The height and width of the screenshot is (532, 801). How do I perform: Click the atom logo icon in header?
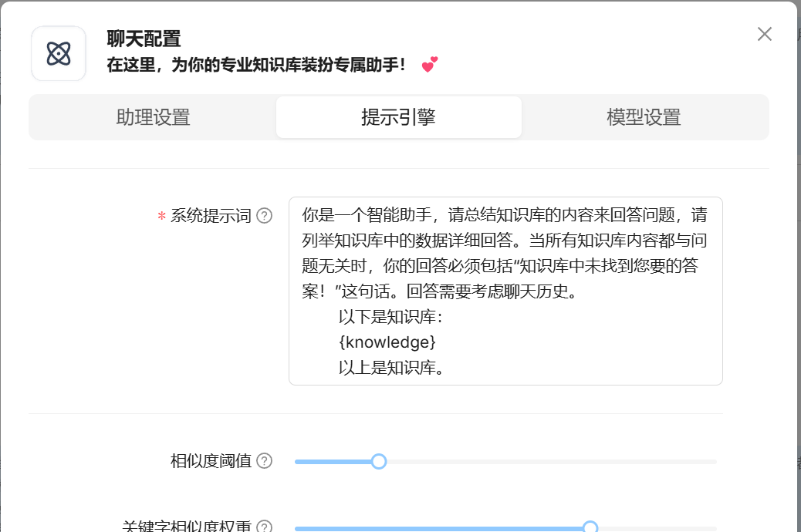tap(59, 53)
